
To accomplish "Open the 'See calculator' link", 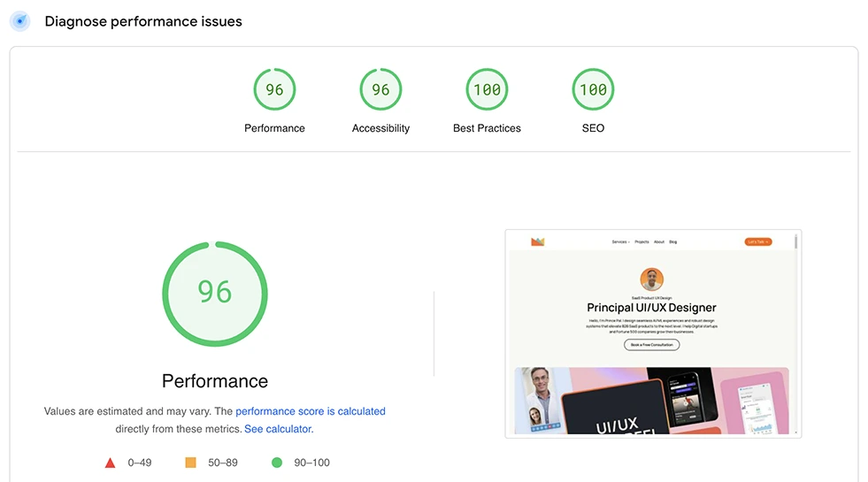I will 278,429.
